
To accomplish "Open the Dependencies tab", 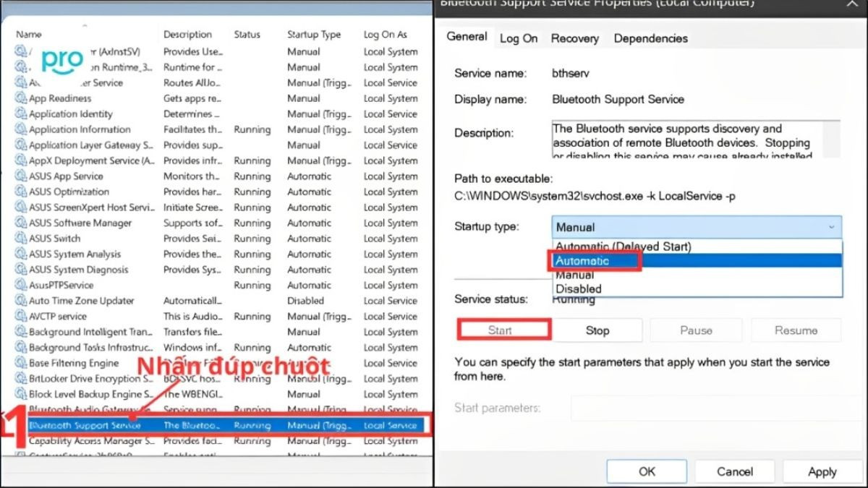I will coord(650,38).
